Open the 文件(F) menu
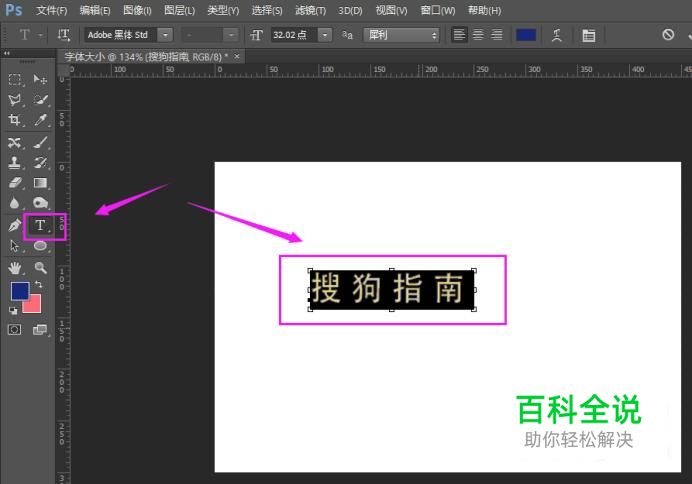The height and width of the screenshot is (484, 692). tap(52, 10)
